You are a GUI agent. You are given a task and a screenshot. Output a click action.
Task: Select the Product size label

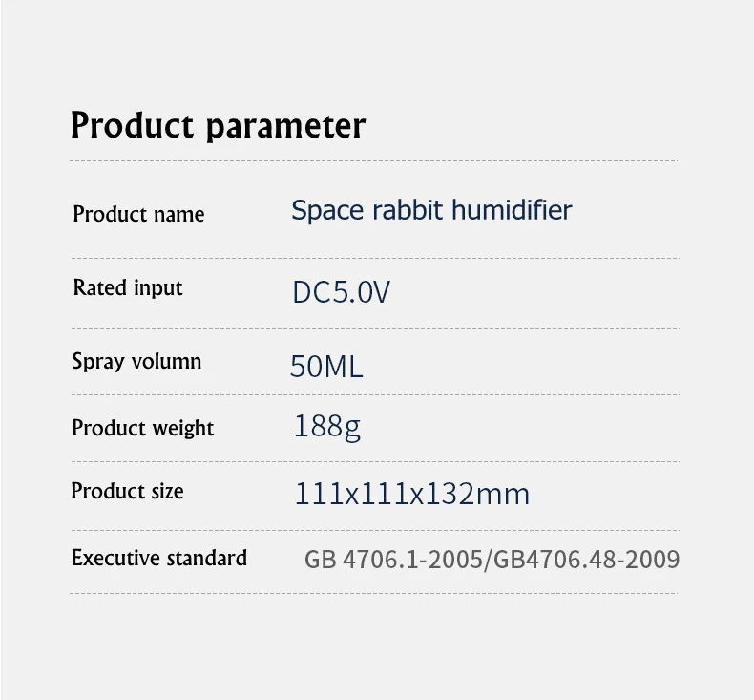coord(128,492)
